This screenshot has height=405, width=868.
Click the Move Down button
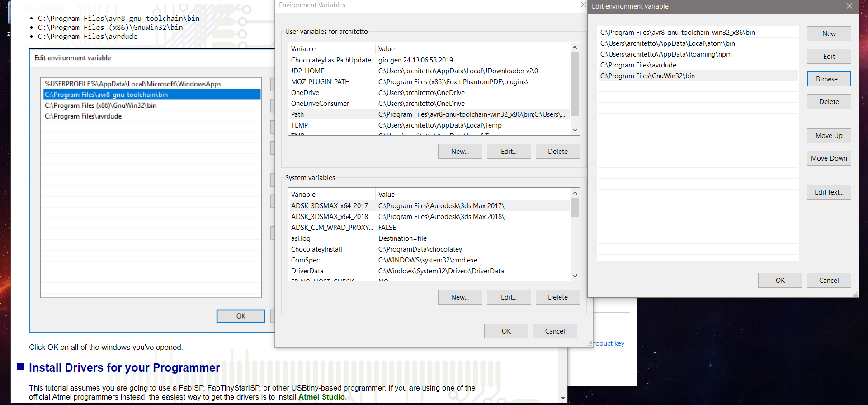[x=829, y=158]
